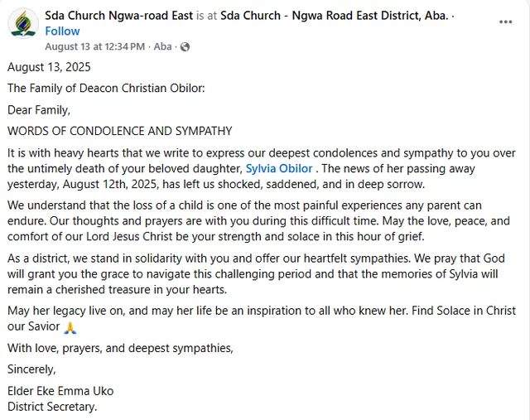The image size is (530, 420).
Task: Open the three-dot post options menu
Action: [x=505, y=22]
